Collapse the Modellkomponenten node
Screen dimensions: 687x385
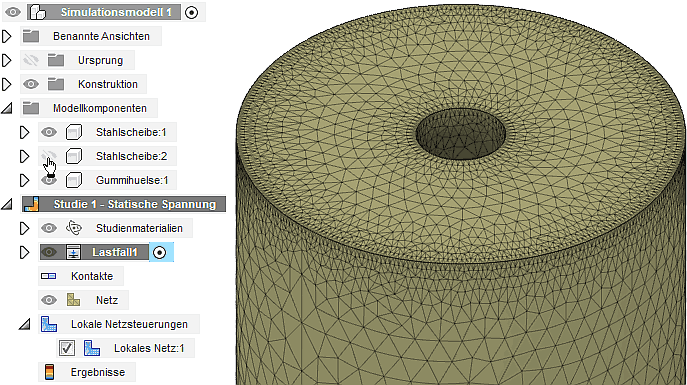coord(7,108)
